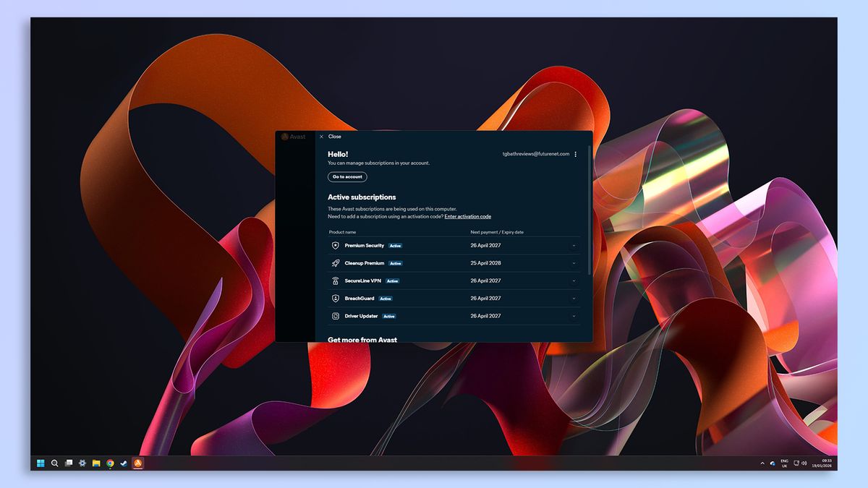Click Premium Security's 26 April 2027 date
The image size is (868, 488).
tap(486, 246)
